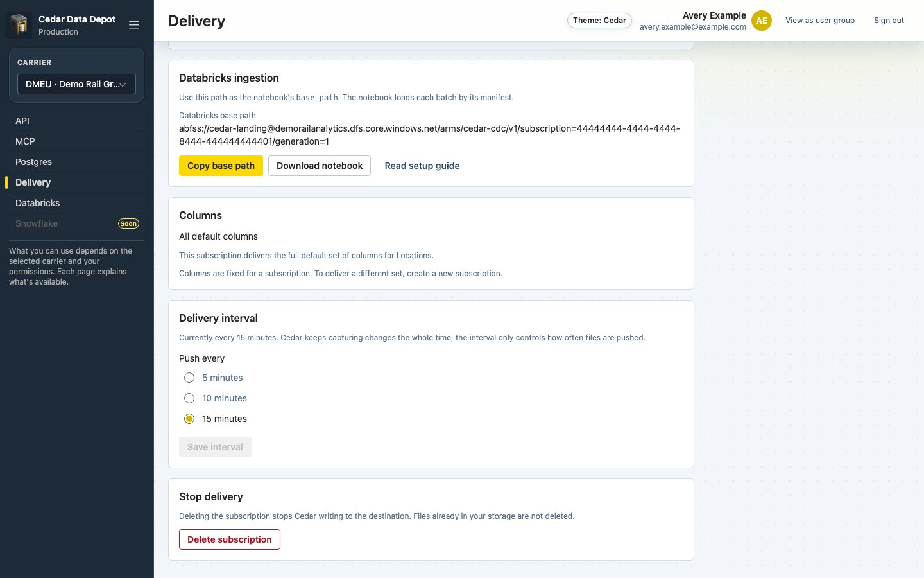924x578 pixels.
Task: Click the Avery Example user name
Action: [x=714, y=15]
